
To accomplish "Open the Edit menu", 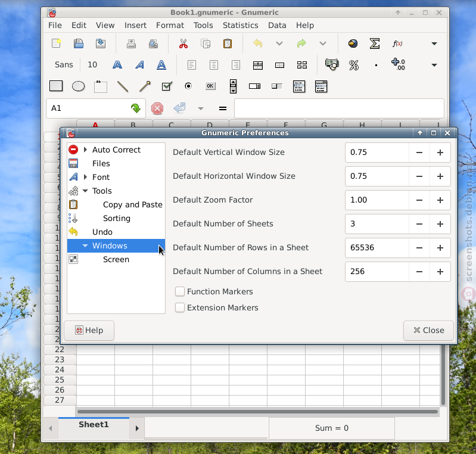I will (79, 25).
